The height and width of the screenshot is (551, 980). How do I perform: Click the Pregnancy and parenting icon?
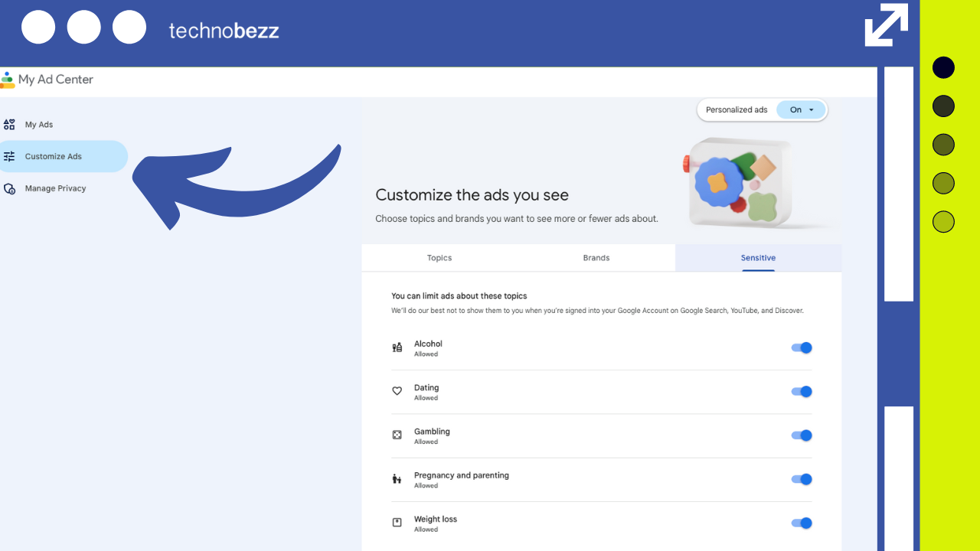(x=397, y=479)
